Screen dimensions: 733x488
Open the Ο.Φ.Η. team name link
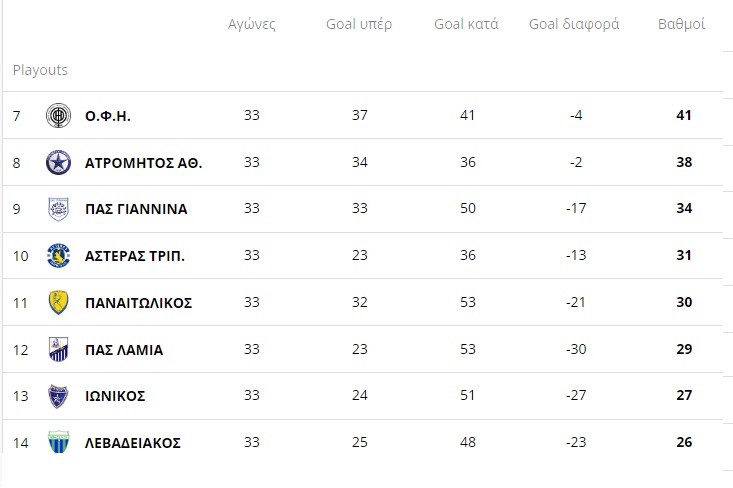[108, 116]
